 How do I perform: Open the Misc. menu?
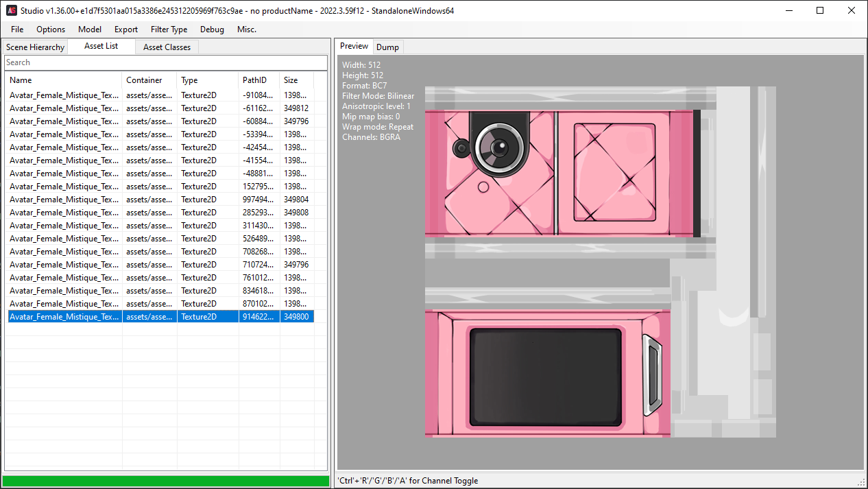(x=247, y=29)
